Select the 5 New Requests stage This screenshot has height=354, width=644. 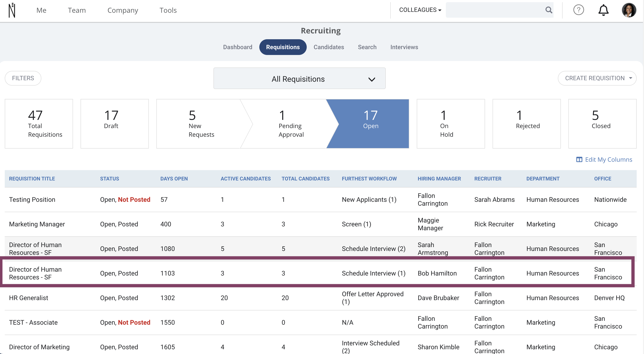(201, 124)
